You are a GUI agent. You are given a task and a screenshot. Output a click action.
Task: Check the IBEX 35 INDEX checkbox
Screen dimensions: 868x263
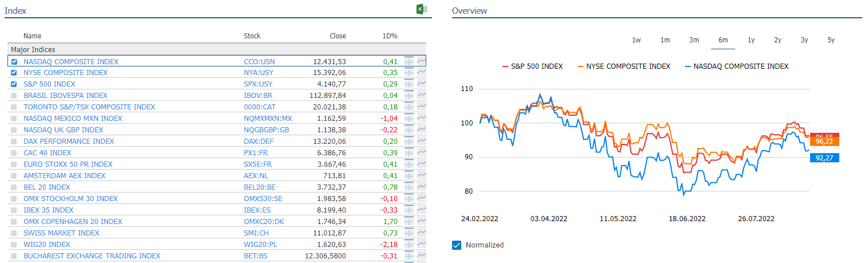[x=14, y=210]
